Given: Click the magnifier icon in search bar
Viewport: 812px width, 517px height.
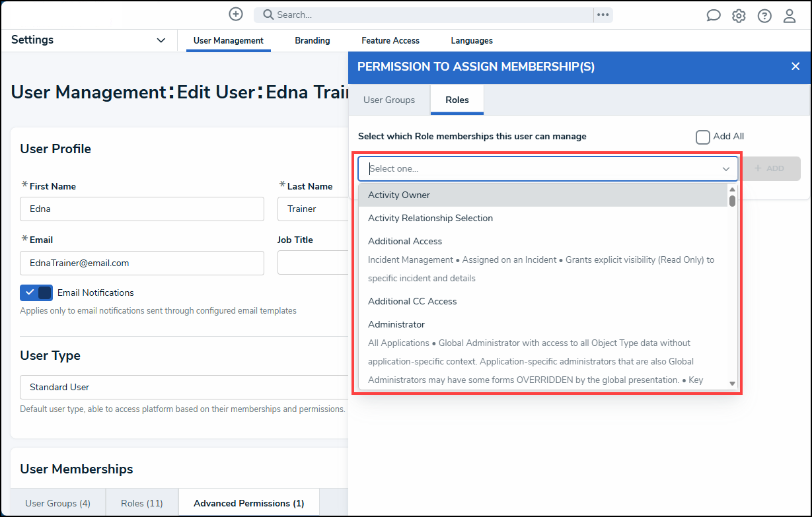Looking at the screenshot, I should pyautogui.click(x=268, y=15).
